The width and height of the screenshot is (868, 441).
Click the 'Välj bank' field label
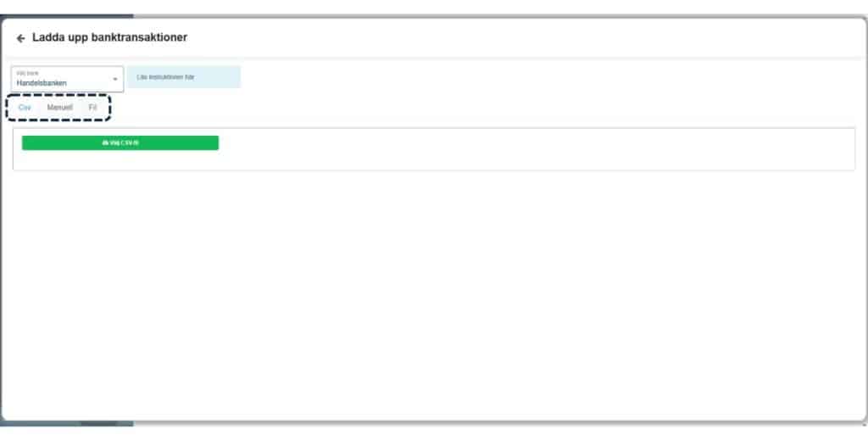tap(28, 73)
